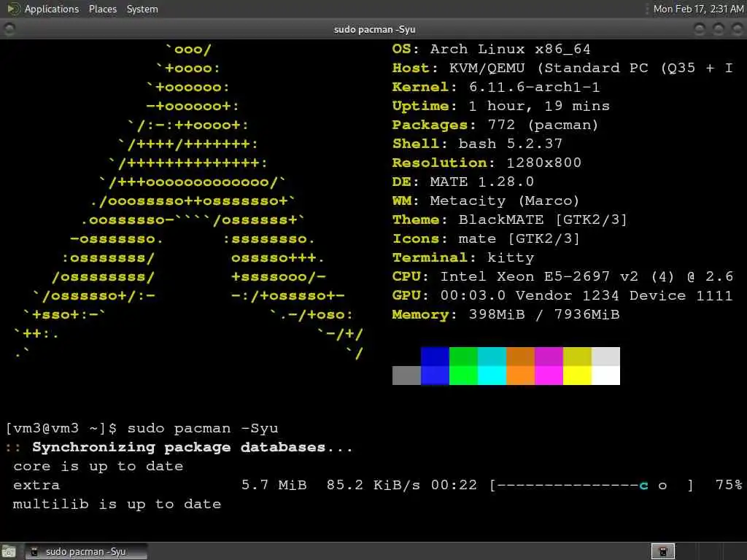Click the '5.7 MiB' download size
The width and height of the screenshot is (747, 560).
pyautogui.click(x=274, y=485)
